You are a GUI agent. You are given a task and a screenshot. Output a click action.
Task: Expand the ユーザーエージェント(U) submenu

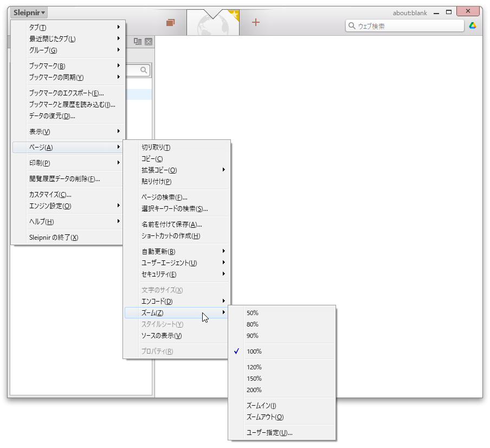177,263
